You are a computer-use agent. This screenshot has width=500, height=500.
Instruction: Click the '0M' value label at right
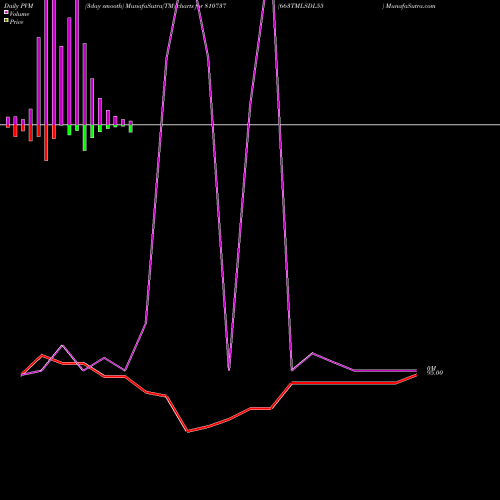pyautogui.click(x=431, y=368)
